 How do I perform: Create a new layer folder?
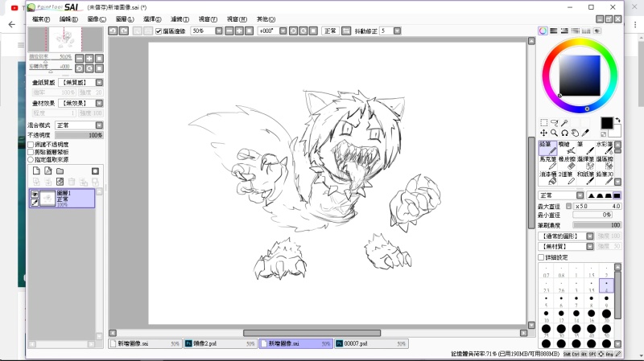tap(60, 171)
